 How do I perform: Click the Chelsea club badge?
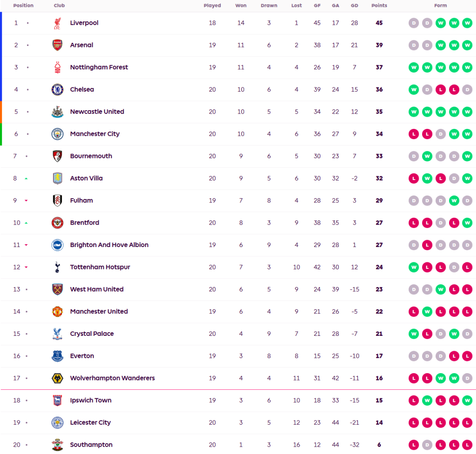point(57,89)
